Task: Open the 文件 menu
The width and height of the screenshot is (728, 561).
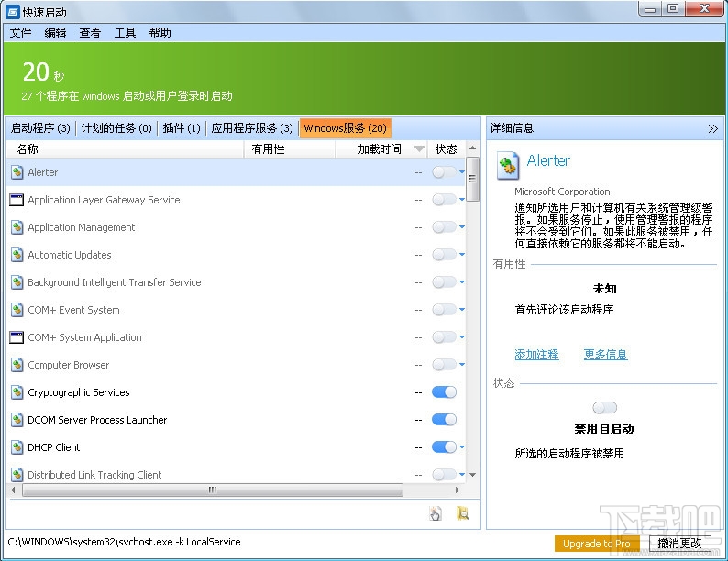Action: (x=21, y=32)
